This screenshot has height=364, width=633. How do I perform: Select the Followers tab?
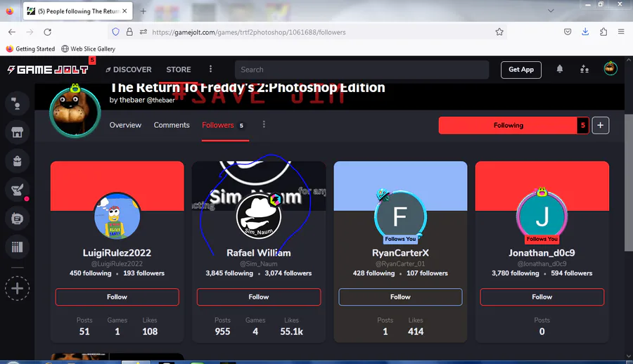[x=223, y=125]
